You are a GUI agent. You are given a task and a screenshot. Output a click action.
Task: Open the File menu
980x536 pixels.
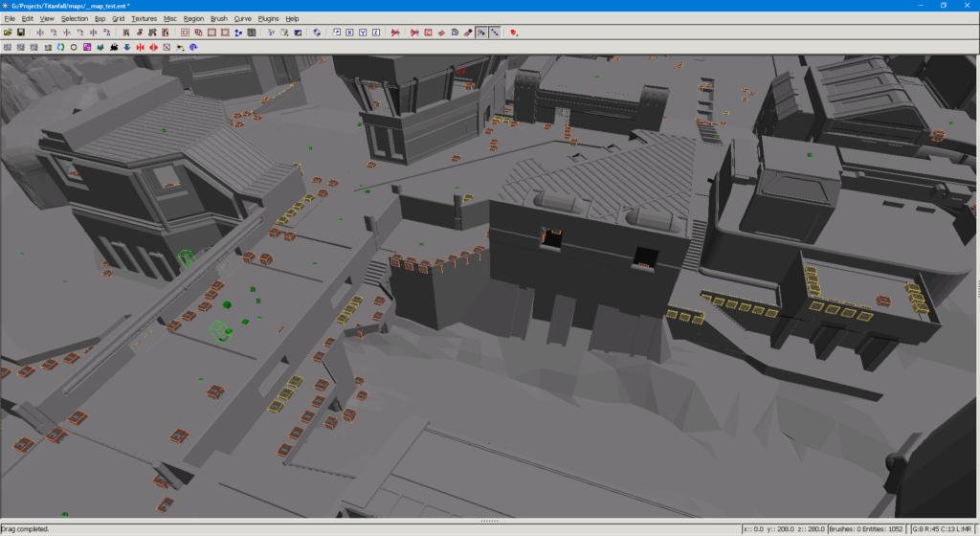click(10, 19)
